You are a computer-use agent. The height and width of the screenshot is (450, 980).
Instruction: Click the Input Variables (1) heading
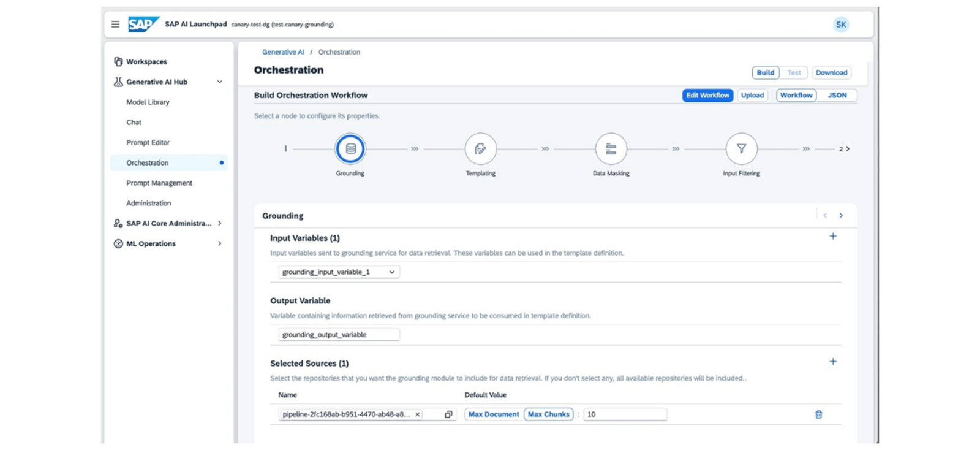coord(305,238)
